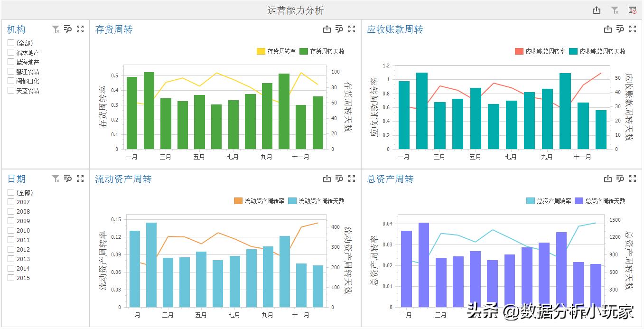Click the fullscreen icon on the 日期 panel
This screenshot has height=329, width=644.
coord(80,179)
